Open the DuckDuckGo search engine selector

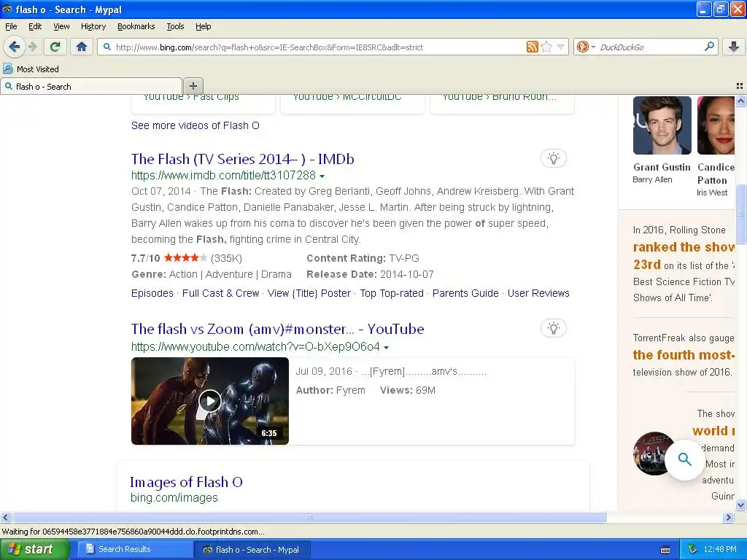[586, 47]
